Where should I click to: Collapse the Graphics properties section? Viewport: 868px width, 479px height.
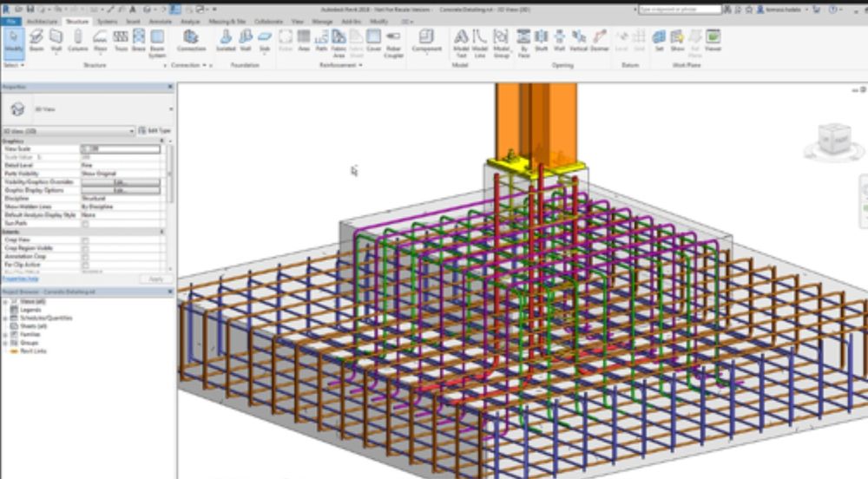click(162, 141)
